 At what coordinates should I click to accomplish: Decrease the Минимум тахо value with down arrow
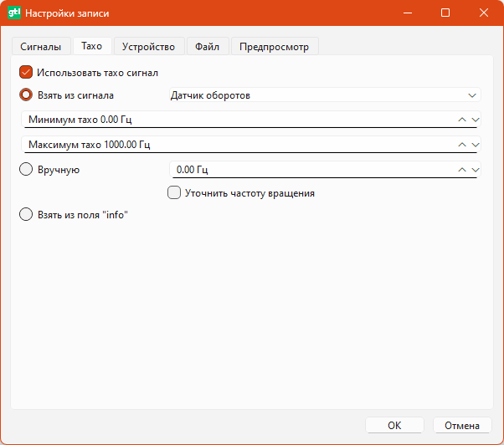click(476, 120)
